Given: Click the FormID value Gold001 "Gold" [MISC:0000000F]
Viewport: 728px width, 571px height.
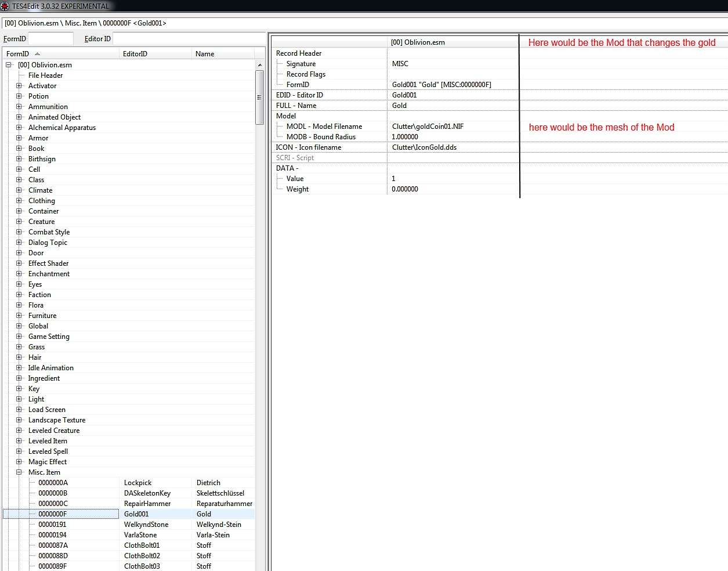Looking at the screenshot, I should coord(441,85).
